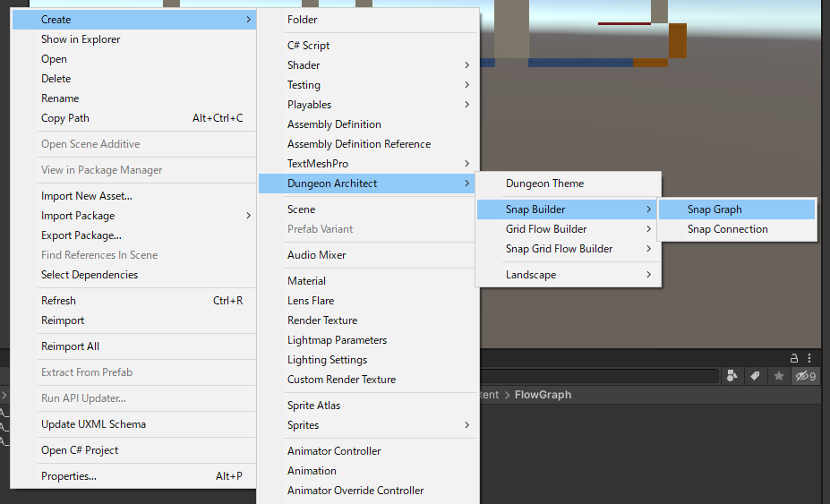
Task: Choose Assembly Definition item
Action: click(367, 124)
